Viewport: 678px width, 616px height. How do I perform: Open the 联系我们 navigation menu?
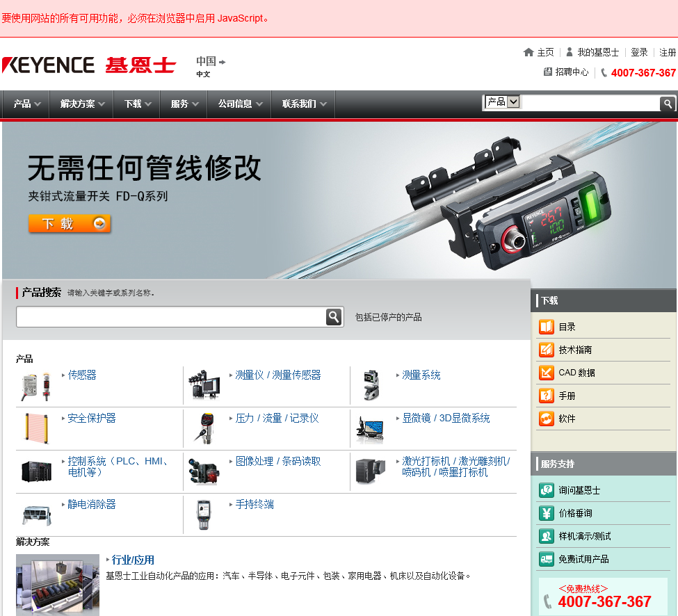[x=304, y=104]
